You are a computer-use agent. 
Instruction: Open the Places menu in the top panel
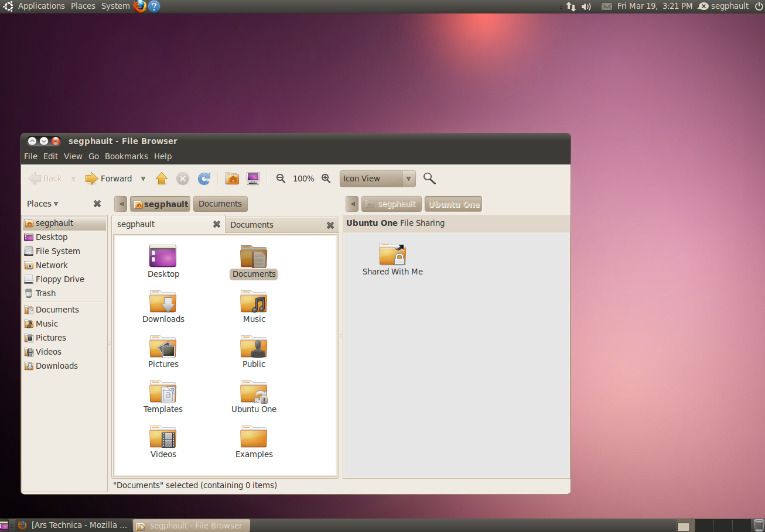(x=83, y=6)
